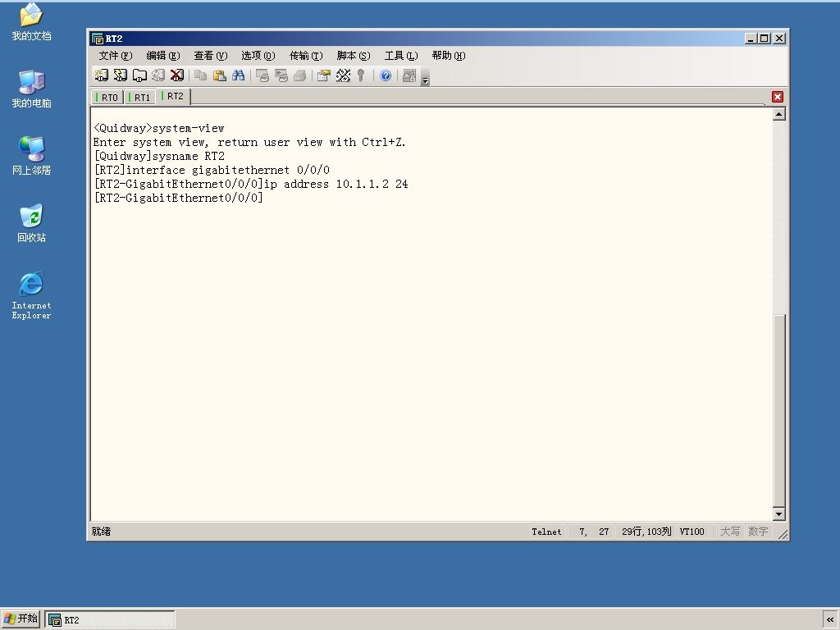Click the Connect toolbar icon
Viewport: 840px width, 630px height.
[x=101, y=75]
